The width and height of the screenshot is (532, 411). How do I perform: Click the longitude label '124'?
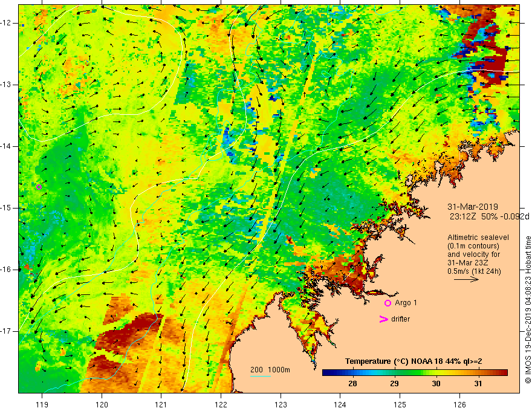pyautogui.click(x=340, y=404)
